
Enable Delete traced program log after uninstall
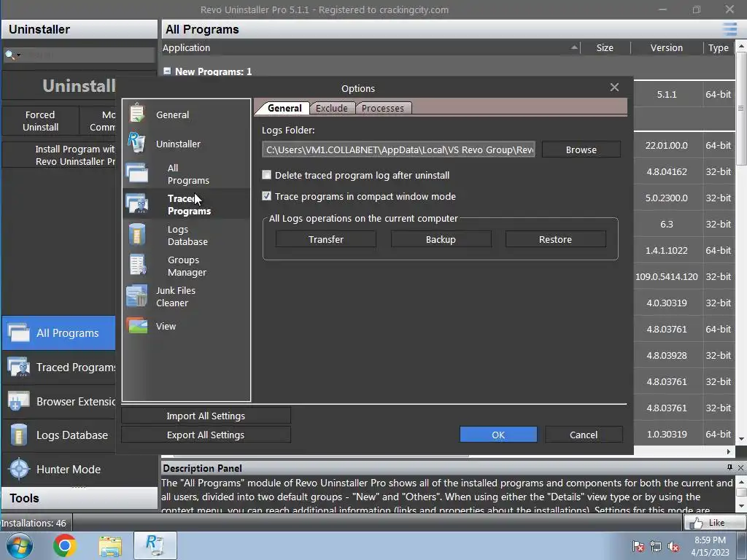pyautogui.click(x=267, y=175)
